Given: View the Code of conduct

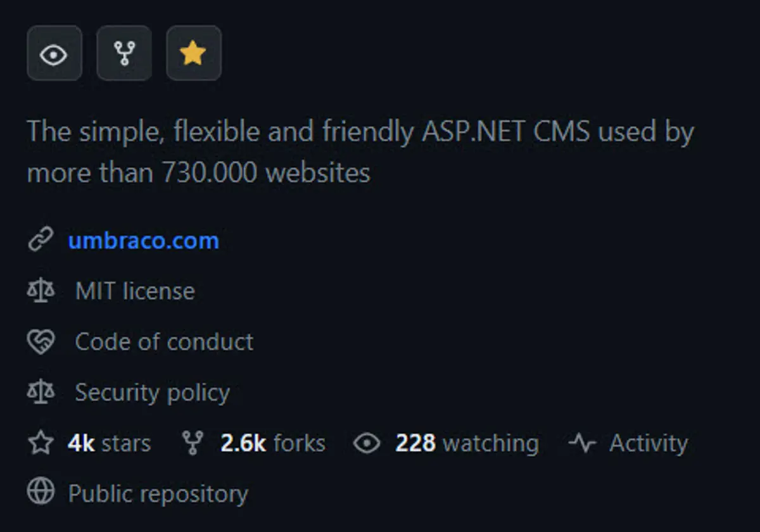Looking at the screenshot, I should point(164,342).
